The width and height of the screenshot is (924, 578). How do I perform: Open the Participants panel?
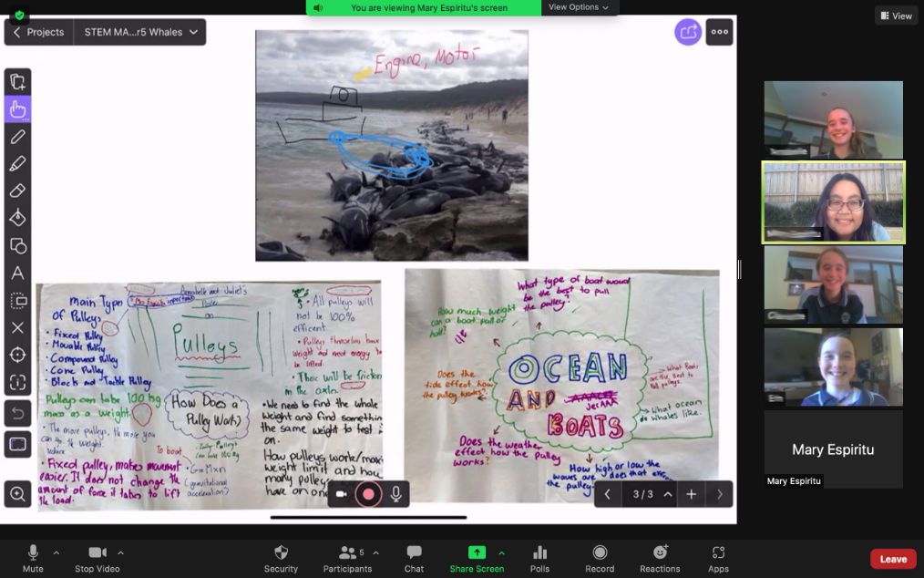tap(347, 558)
